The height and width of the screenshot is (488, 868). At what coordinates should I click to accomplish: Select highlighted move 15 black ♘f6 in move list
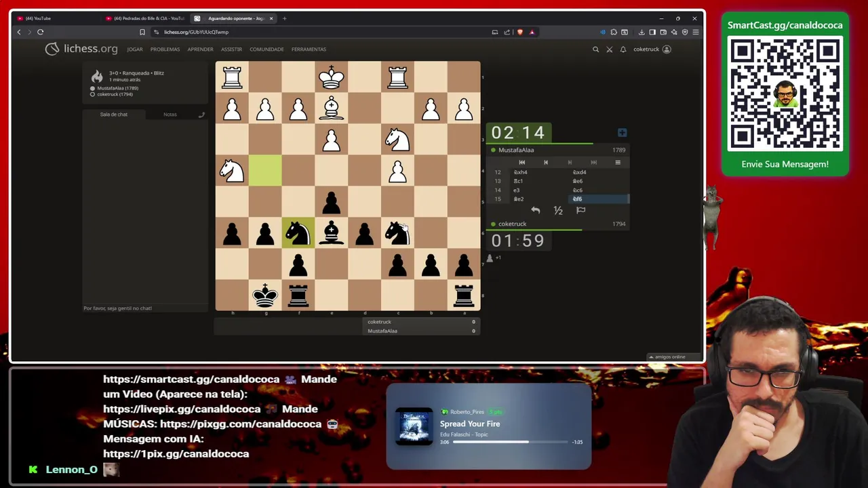tap(597, 199)
